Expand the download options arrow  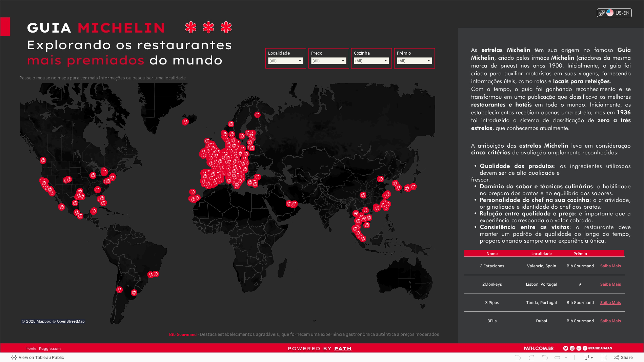point(592,358)
